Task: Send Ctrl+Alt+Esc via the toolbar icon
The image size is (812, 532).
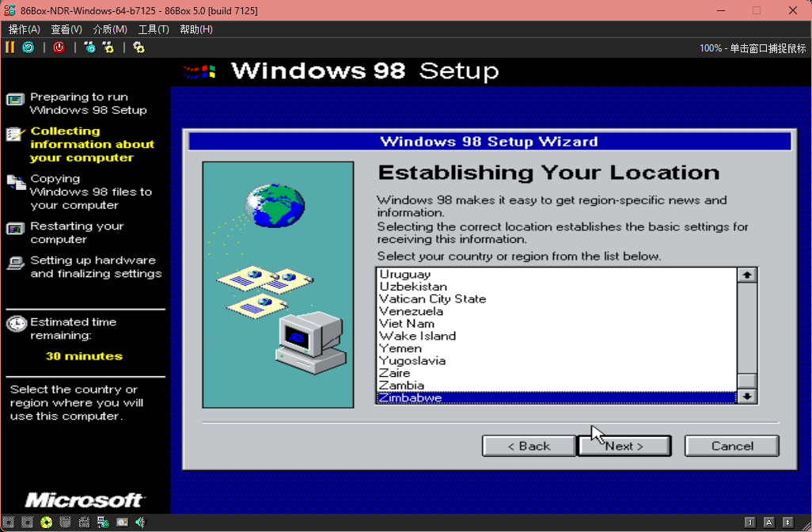Action: point(108,47)
